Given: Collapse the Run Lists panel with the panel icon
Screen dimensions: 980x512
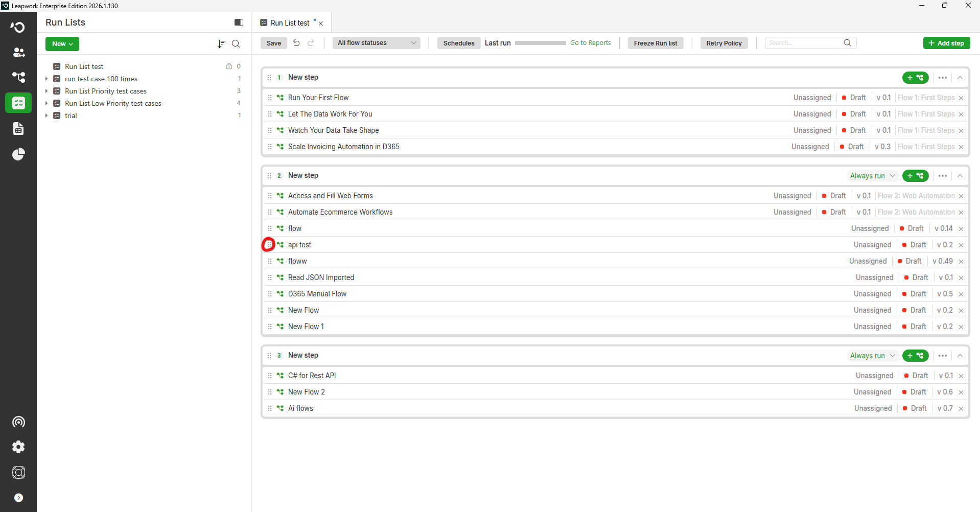Looking at the screenshot, I should click(x=239, y=22).
